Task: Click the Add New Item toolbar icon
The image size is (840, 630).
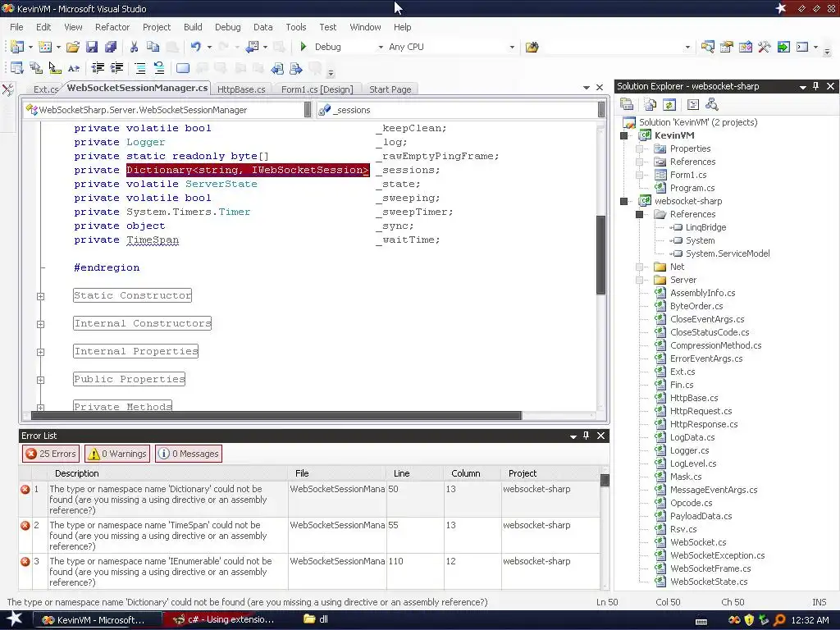Action: point(45,47)
